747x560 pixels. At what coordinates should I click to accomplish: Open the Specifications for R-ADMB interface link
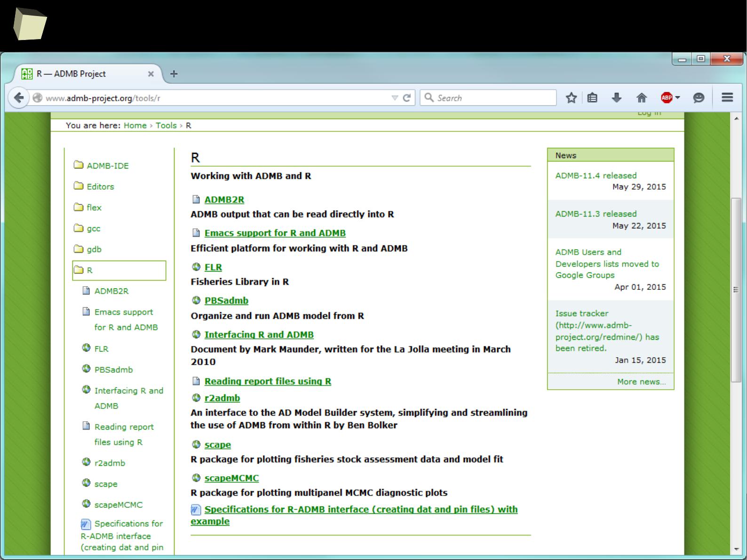(x=354, y=515)
